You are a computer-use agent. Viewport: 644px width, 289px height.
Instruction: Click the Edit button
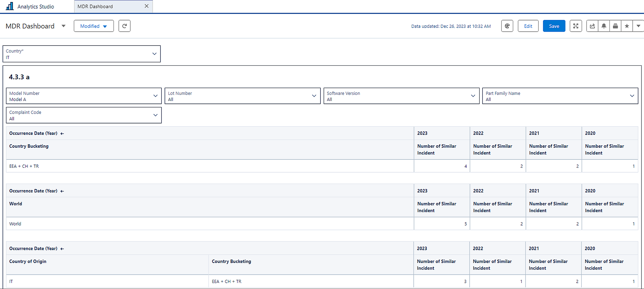(x=528, y=26)
